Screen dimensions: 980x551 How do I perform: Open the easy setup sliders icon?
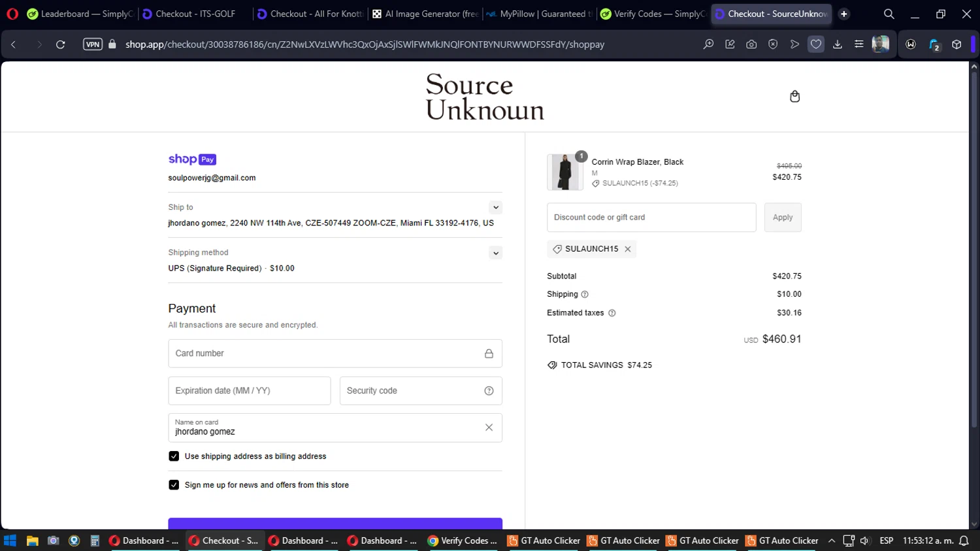[x=859, y=44]
